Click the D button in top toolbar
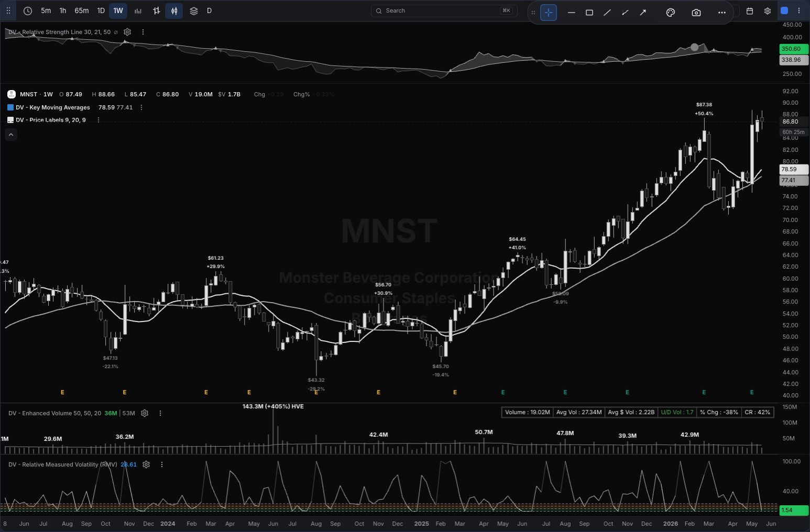 (x=209, y=10)
